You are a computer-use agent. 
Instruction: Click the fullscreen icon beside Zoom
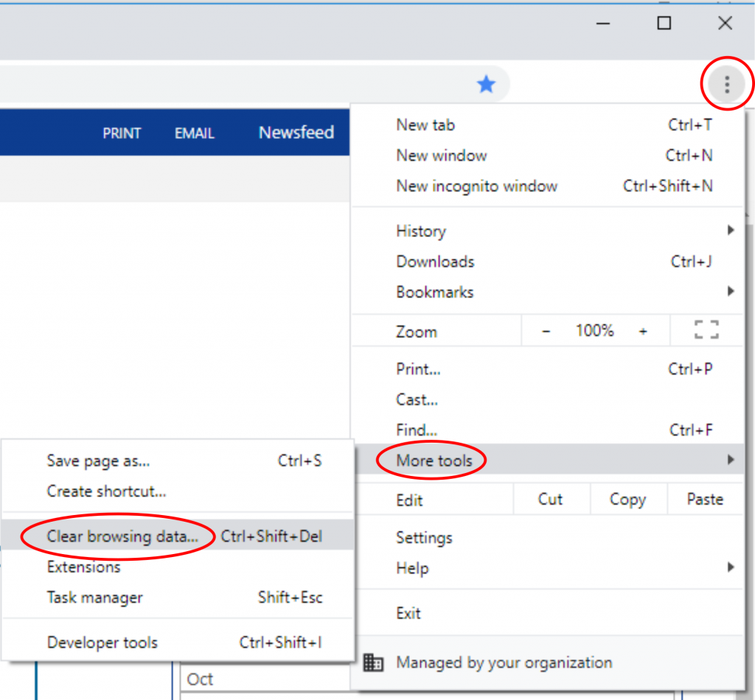706,331
